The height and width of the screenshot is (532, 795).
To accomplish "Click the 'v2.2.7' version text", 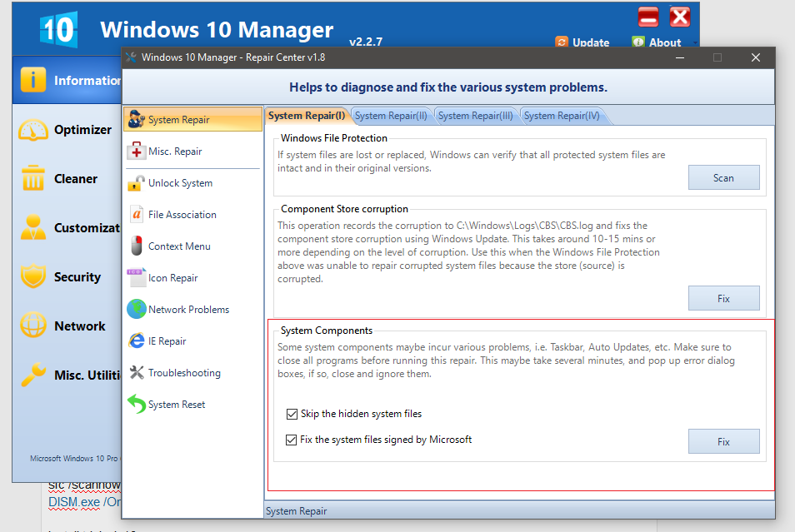I will point(366,42).
